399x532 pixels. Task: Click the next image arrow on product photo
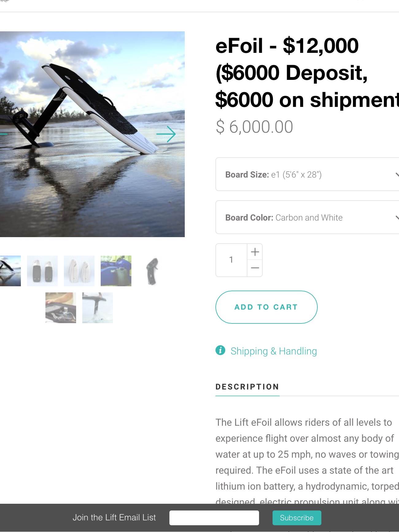[166, 134]
